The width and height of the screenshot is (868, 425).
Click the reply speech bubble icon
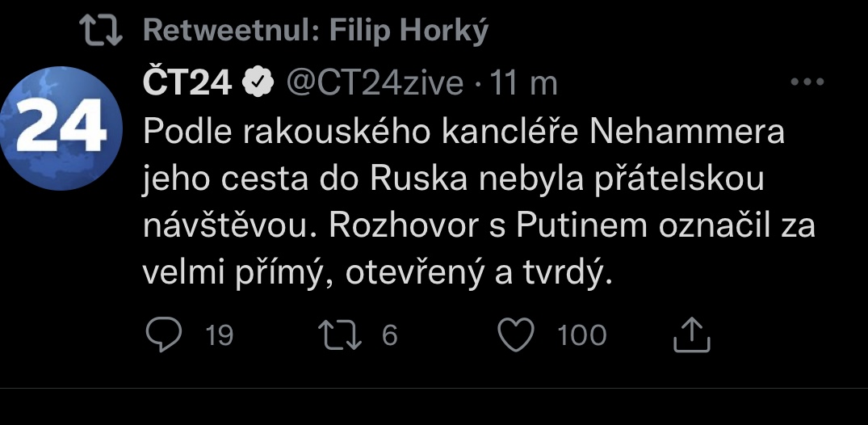coord(164,335)
